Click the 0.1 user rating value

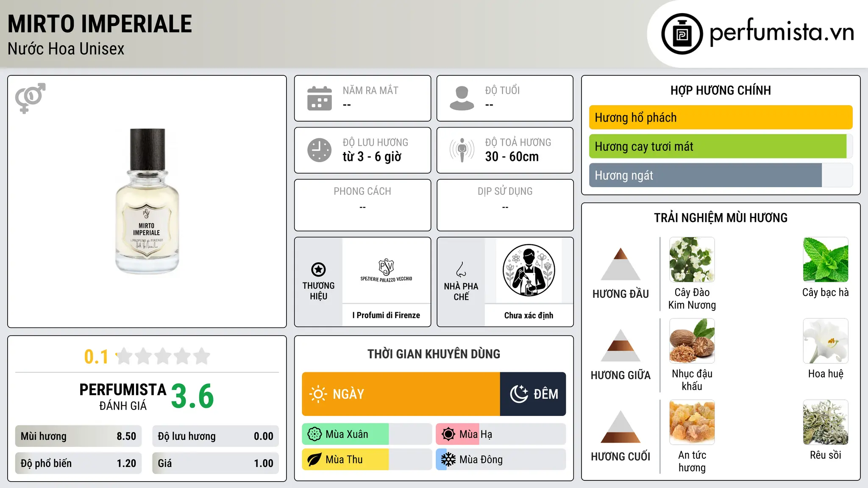coord(96,357)
